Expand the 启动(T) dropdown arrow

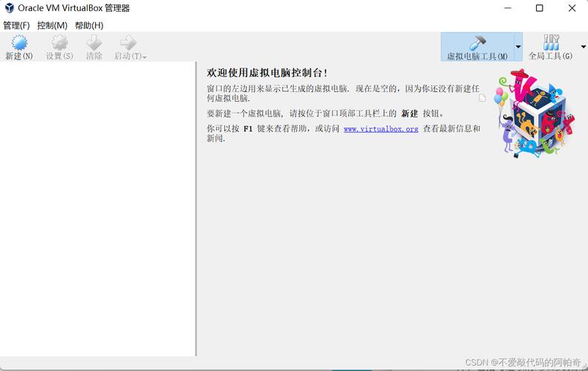click(x=145, y=57)
